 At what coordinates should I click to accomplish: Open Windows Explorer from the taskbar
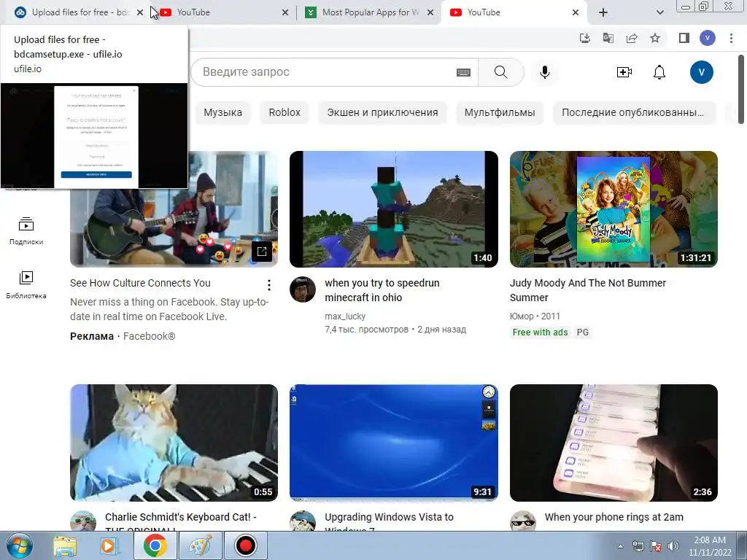point(65,545)
